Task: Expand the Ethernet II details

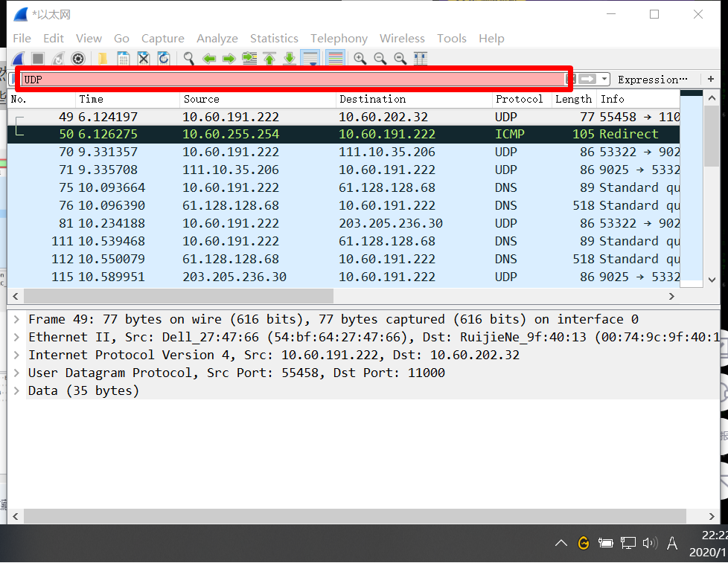Action: [x=16, y=337]
